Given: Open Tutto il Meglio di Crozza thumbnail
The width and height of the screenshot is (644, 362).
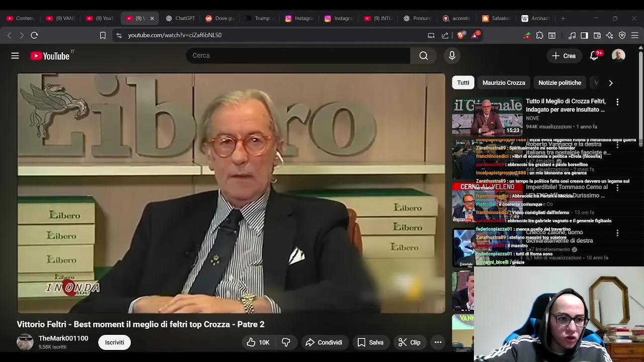Looking at the screenshot, I should click(x=487, y=117).
